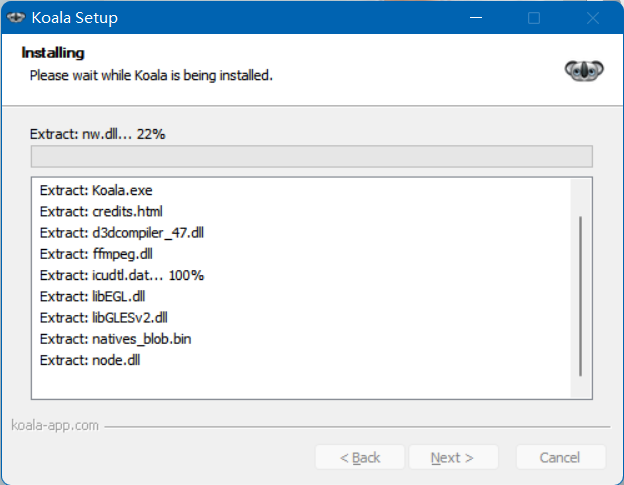
Task: Click the koala-app.com branding text
Action: click(x=55, y=425)
